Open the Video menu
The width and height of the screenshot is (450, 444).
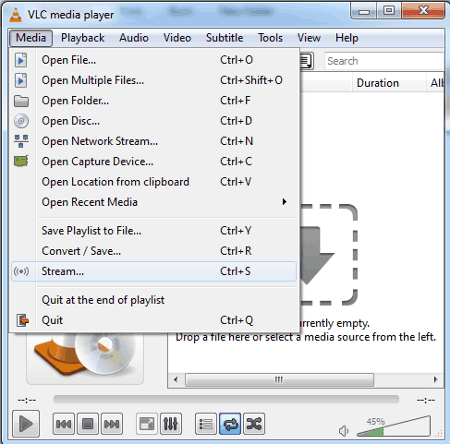pos(177,38)
